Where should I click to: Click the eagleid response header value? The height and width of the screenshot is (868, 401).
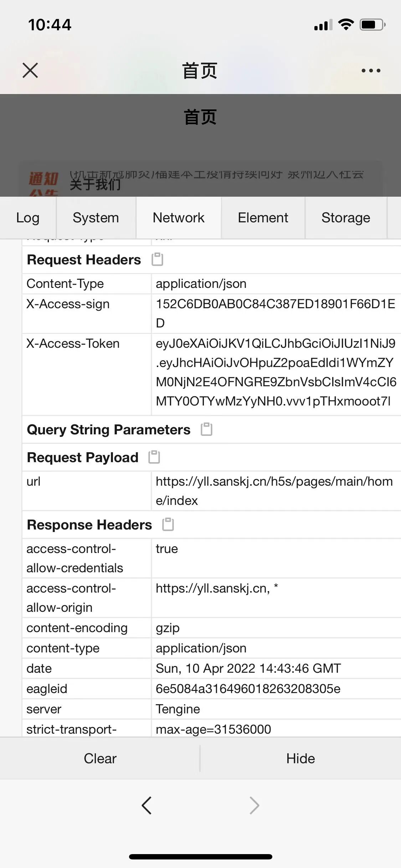click(248, 689)
